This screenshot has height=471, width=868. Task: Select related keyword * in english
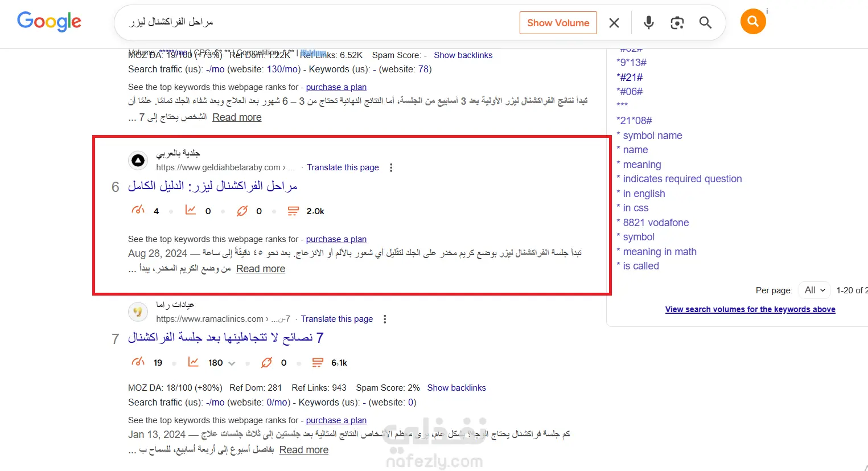point(641,194)
